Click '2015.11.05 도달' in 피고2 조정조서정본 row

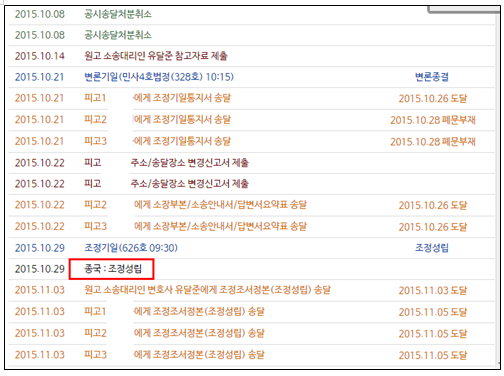click(x=433, y=334)
